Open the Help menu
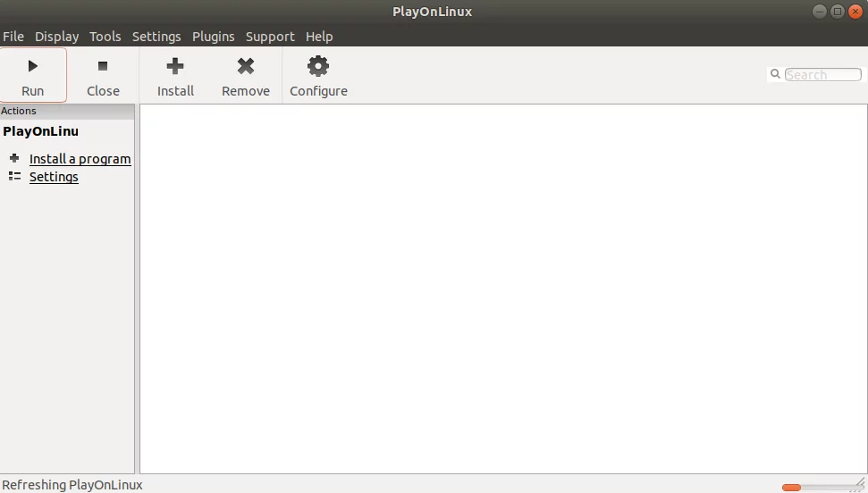This screenshot has height=493, width=868. point(319,37)
